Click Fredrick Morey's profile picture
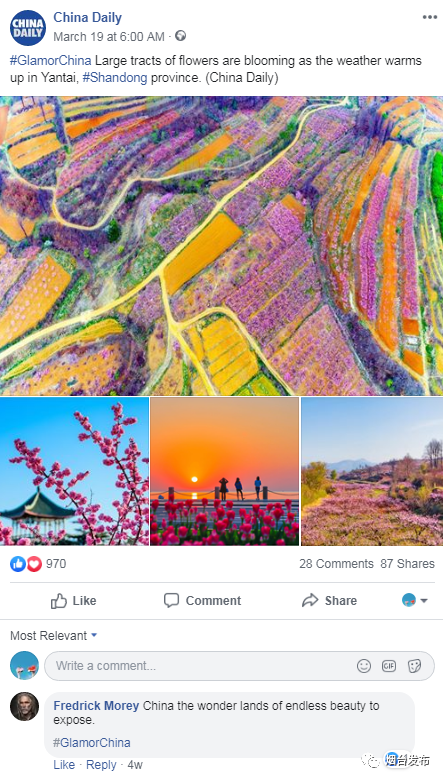Viewport: 443px width, 780px height. click(x=24, y=706)
